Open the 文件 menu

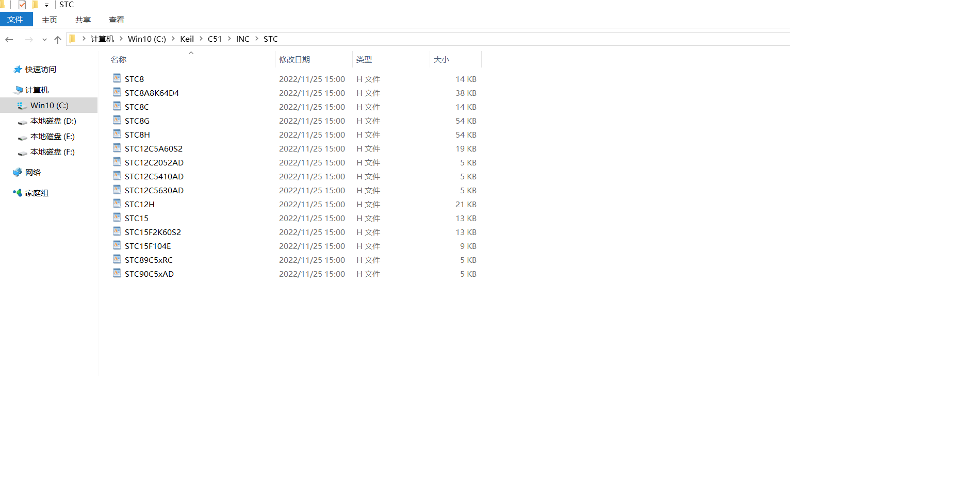[x=15, y=20]
